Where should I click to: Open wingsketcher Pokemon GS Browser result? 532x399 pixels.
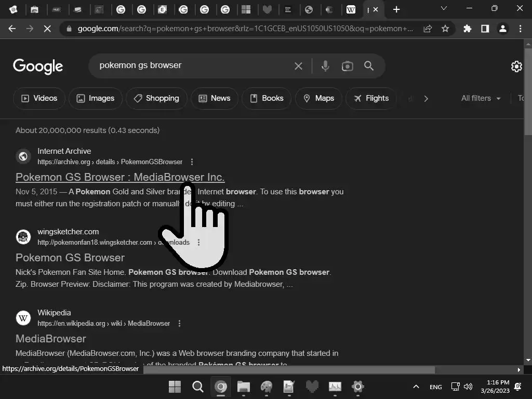70,258
